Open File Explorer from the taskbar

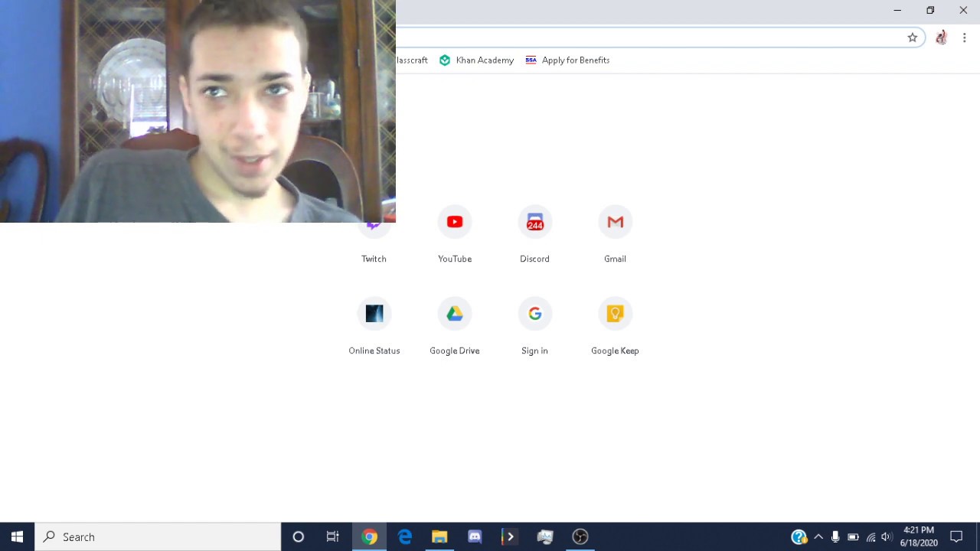(x=439, y=536)
